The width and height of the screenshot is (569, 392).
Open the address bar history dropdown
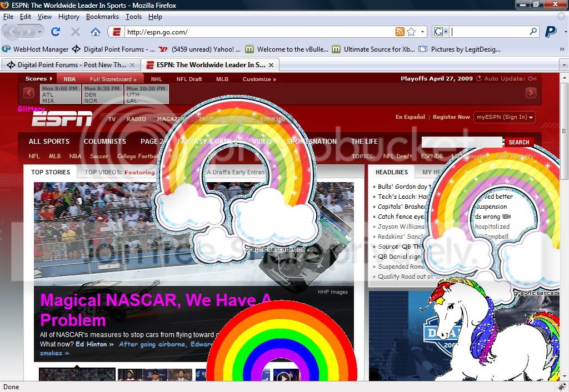coord(422,32)
